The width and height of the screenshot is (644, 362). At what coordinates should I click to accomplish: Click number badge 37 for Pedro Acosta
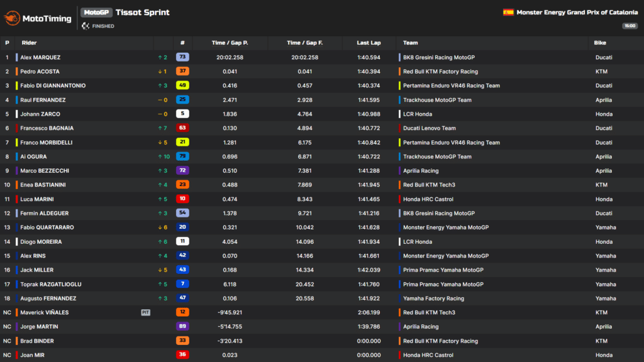point(182,71)
